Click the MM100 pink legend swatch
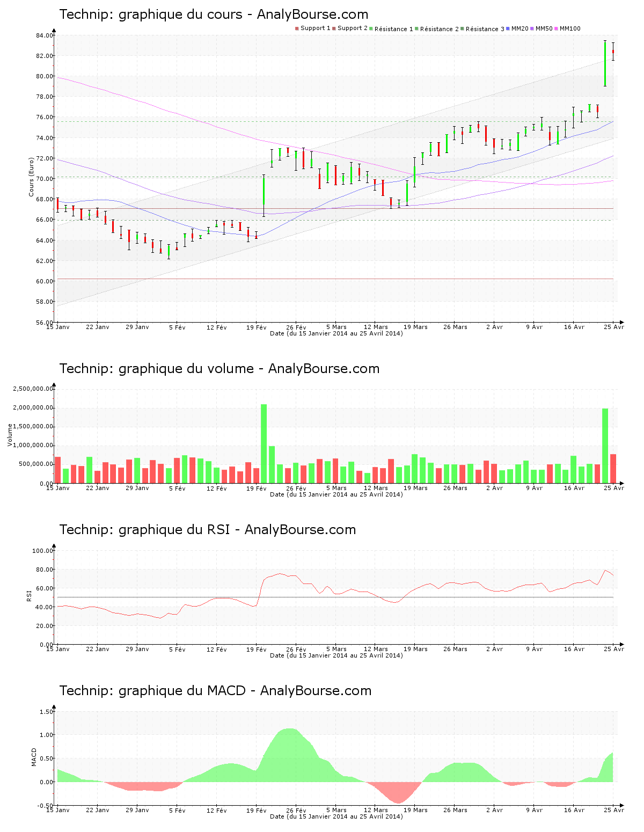The image size is (644, 832). coord(556,28)
